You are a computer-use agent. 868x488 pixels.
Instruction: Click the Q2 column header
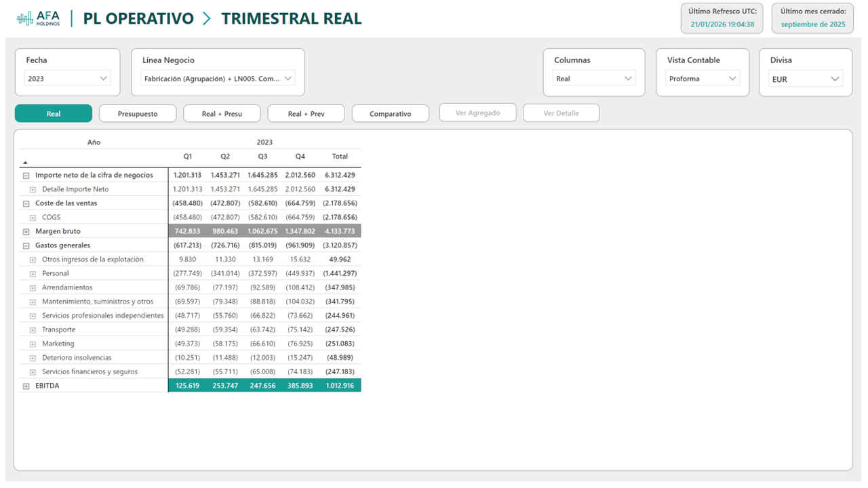coord(225,157)
